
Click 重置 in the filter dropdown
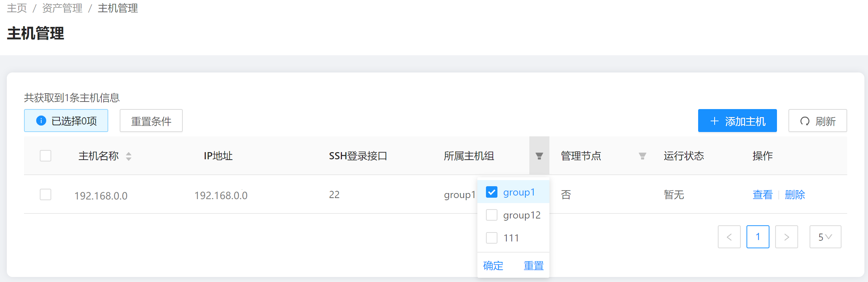point(534,266)
